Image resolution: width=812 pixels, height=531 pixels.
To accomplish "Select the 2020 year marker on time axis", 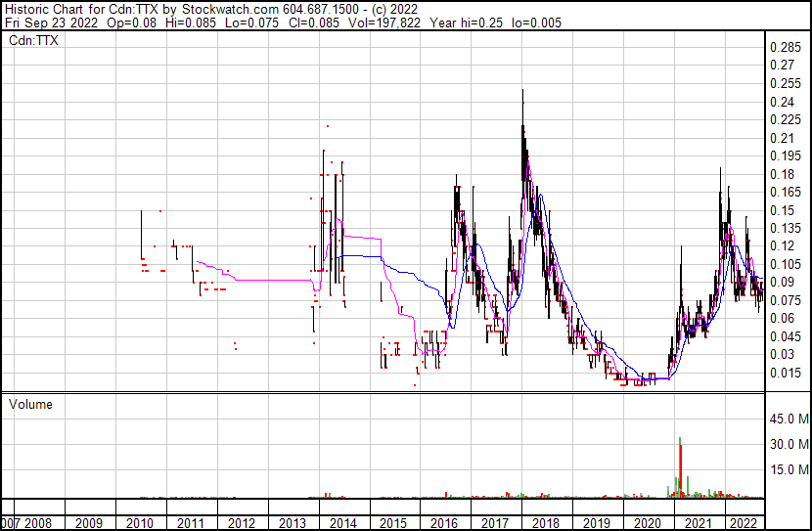I will click(646, 523).
